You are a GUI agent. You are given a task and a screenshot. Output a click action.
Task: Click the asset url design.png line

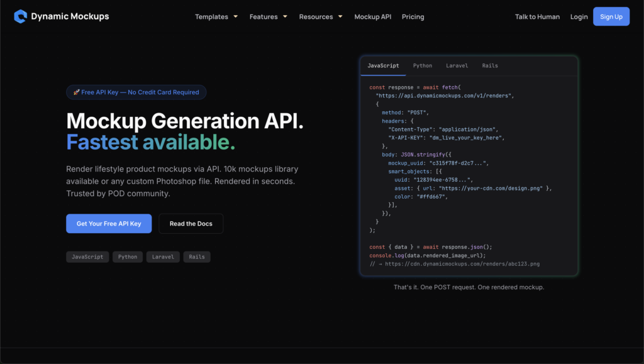473,189
